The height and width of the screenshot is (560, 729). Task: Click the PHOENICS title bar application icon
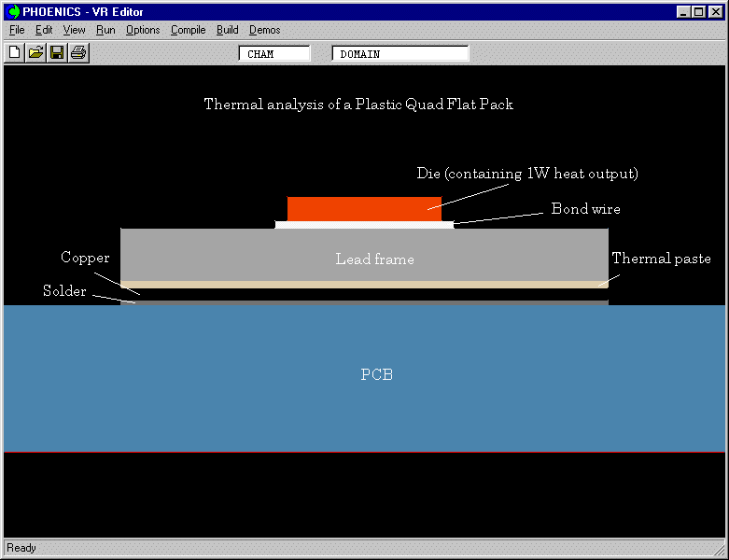point(13,11)
